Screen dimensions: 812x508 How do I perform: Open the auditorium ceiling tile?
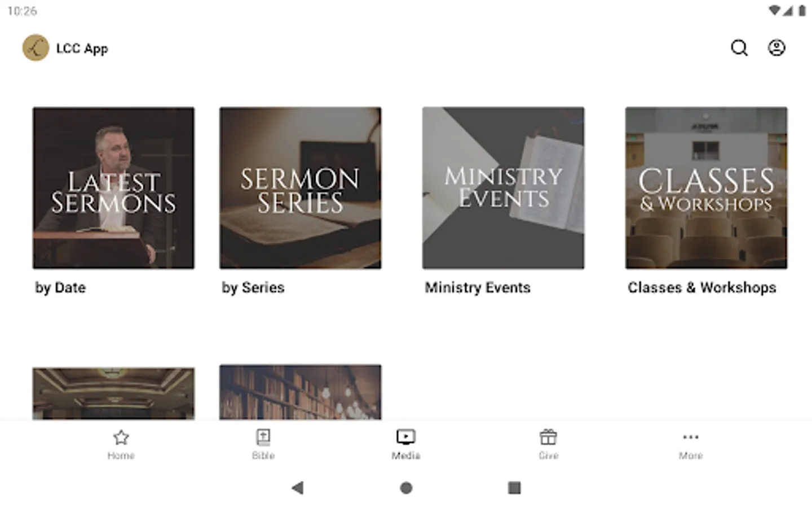[113, 393]
